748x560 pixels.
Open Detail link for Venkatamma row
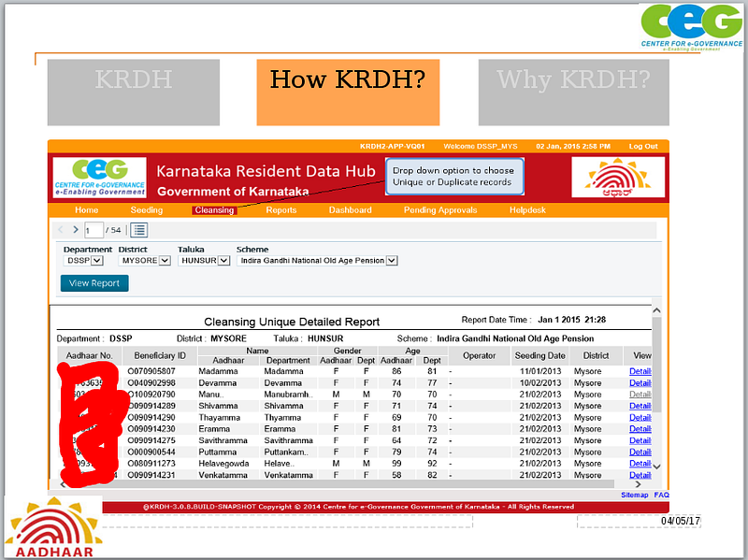point(640,475)
